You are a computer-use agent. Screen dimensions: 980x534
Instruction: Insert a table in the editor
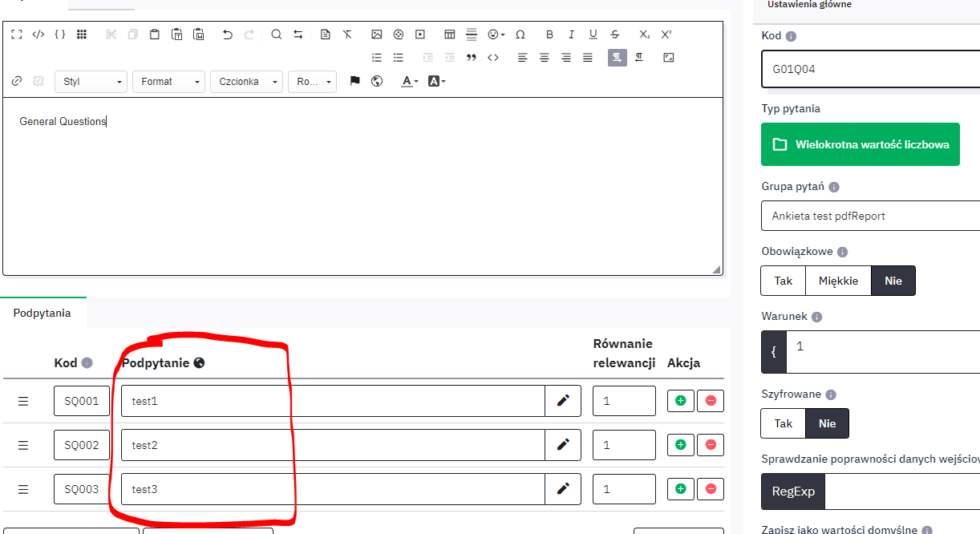click(x=450, y=34)
